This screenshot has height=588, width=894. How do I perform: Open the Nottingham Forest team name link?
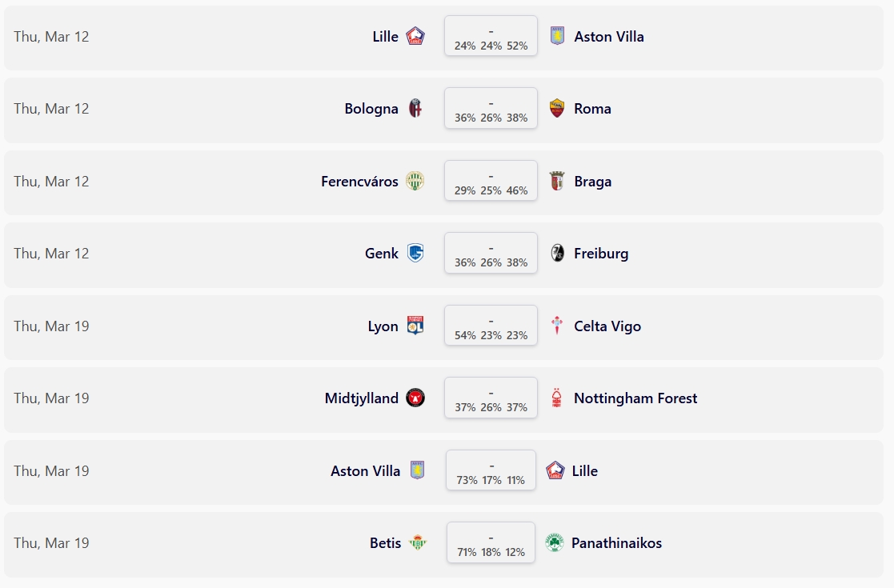click(x=635, y=398)
